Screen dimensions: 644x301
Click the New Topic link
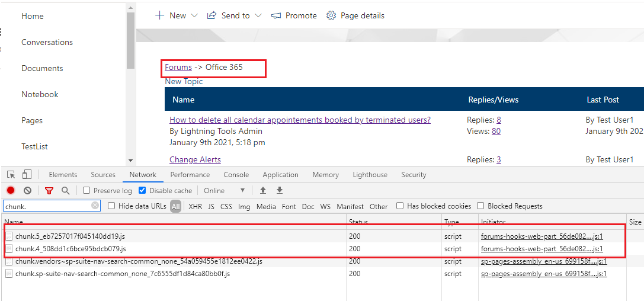click(184, 82)
